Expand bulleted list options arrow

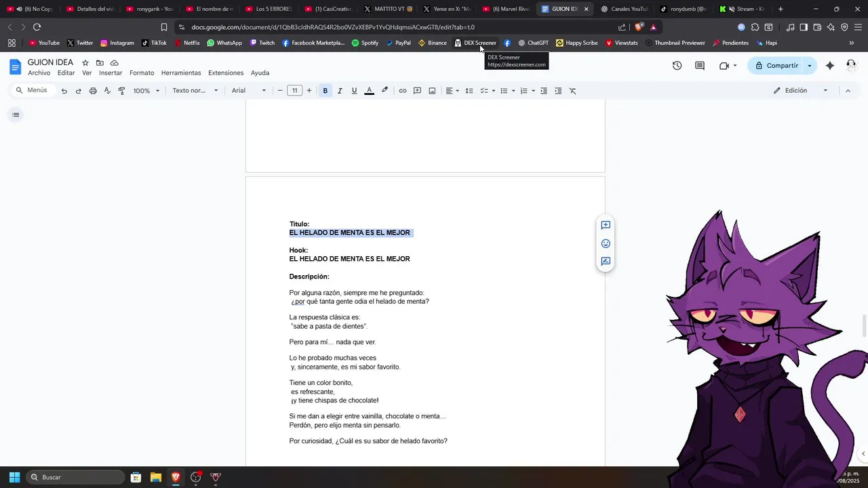point(513,91)
